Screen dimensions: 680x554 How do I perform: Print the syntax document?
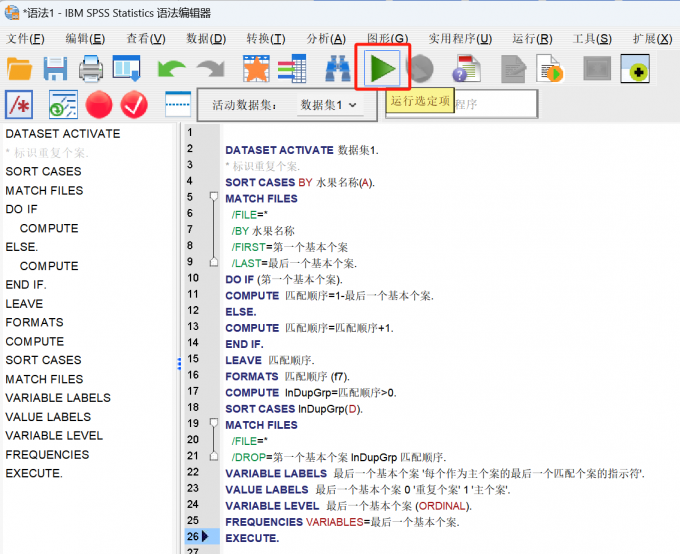(91, 69)
